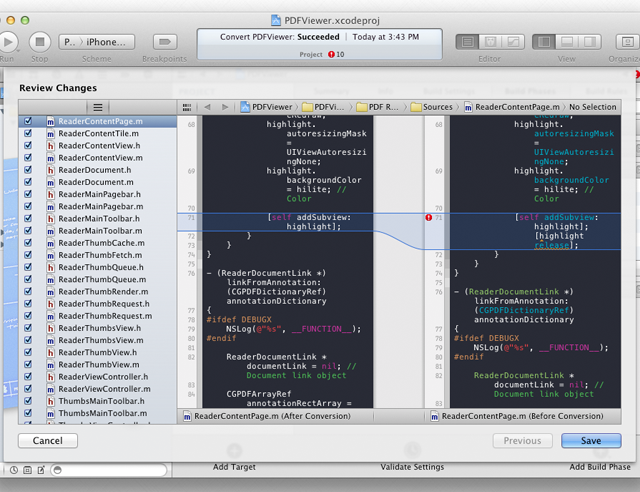Uncheck the ReaderThumbQueue.h checkbox
The image size is (640, 492).
point(28,267)
